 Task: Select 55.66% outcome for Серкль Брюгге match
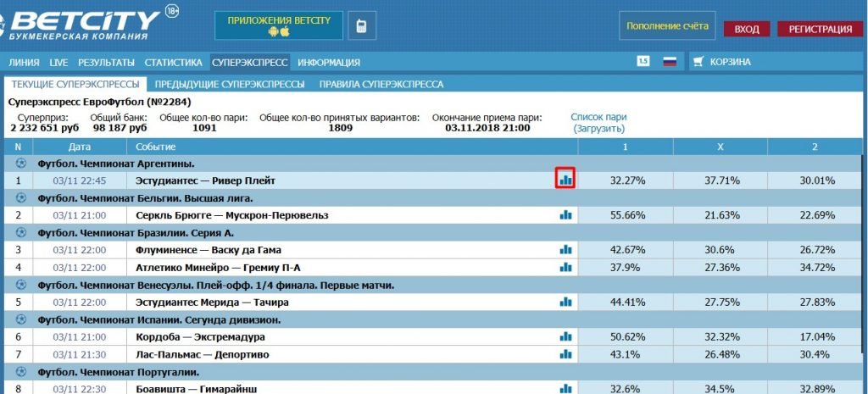pos(626,215)
